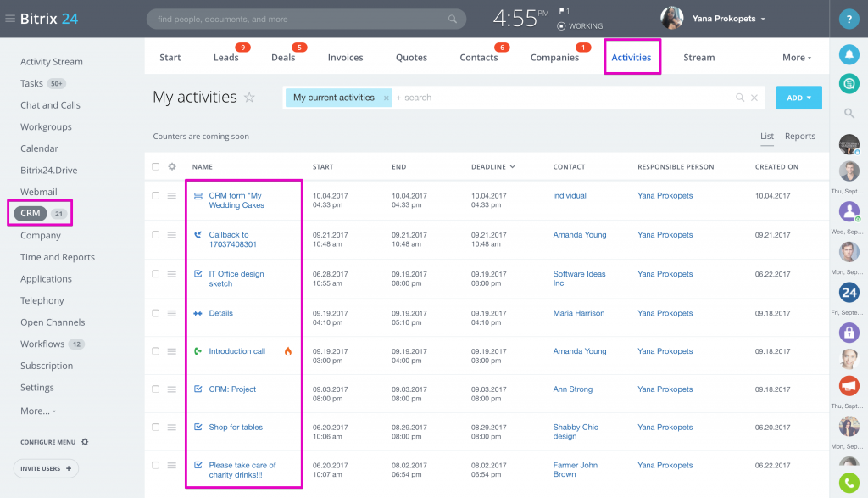Check the Callback to 17037408301 row
This screenshot has width=868, height=498.
click(156, 235)
